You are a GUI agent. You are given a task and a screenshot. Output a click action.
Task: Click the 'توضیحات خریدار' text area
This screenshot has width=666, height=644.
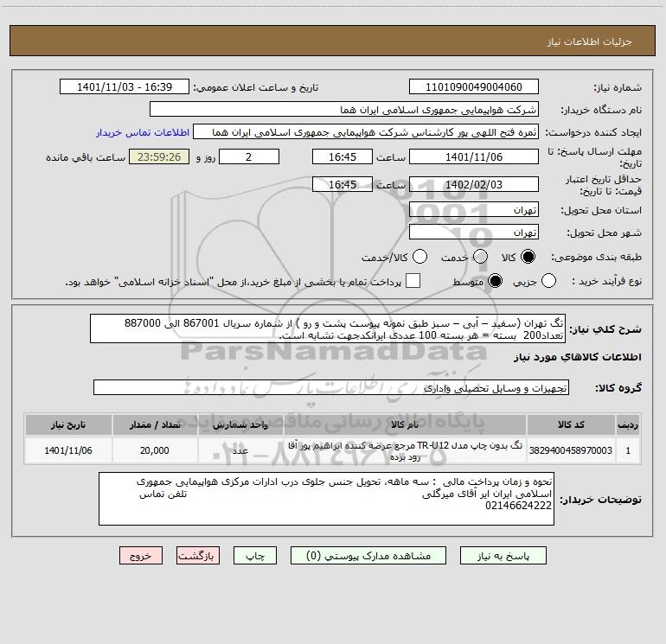point(326,498)
